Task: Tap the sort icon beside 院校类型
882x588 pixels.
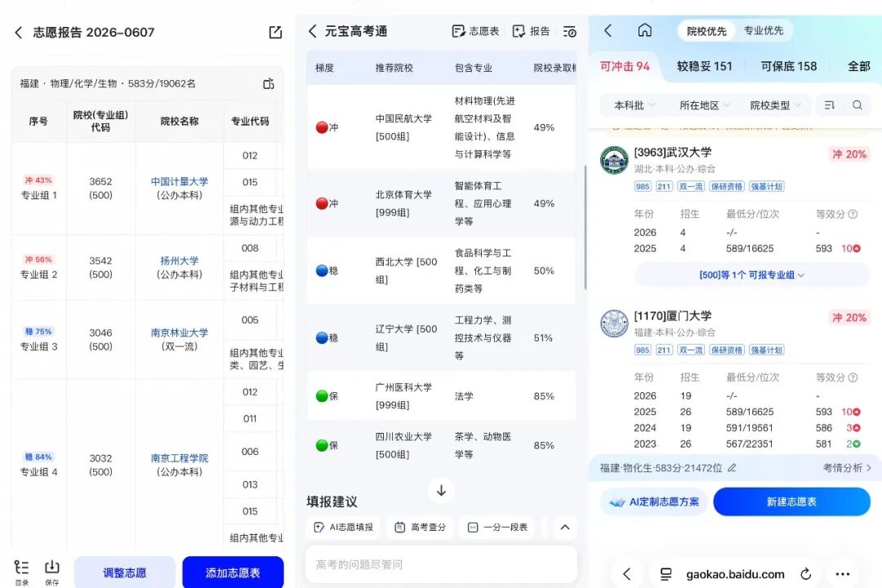Action: pos(829,105)
